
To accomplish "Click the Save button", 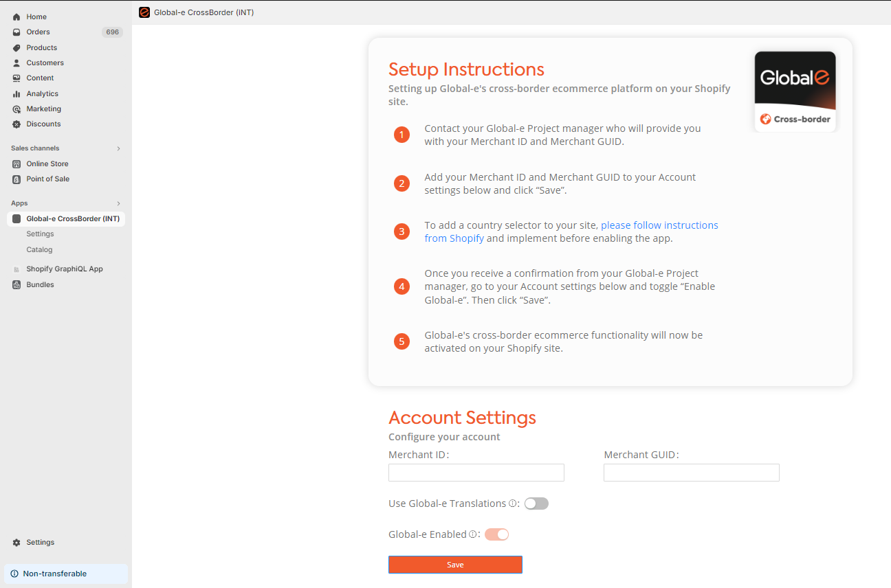I will [455, 564].
